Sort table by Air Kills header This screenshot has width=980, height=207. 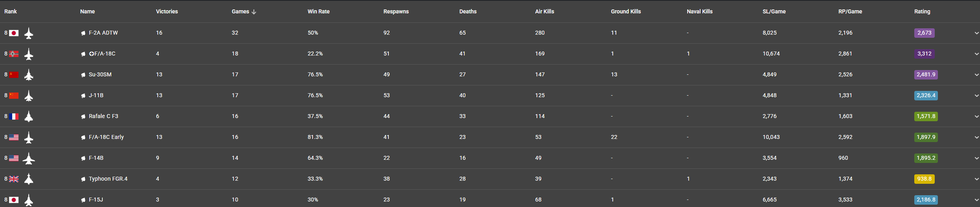click(x=544, y=11)
